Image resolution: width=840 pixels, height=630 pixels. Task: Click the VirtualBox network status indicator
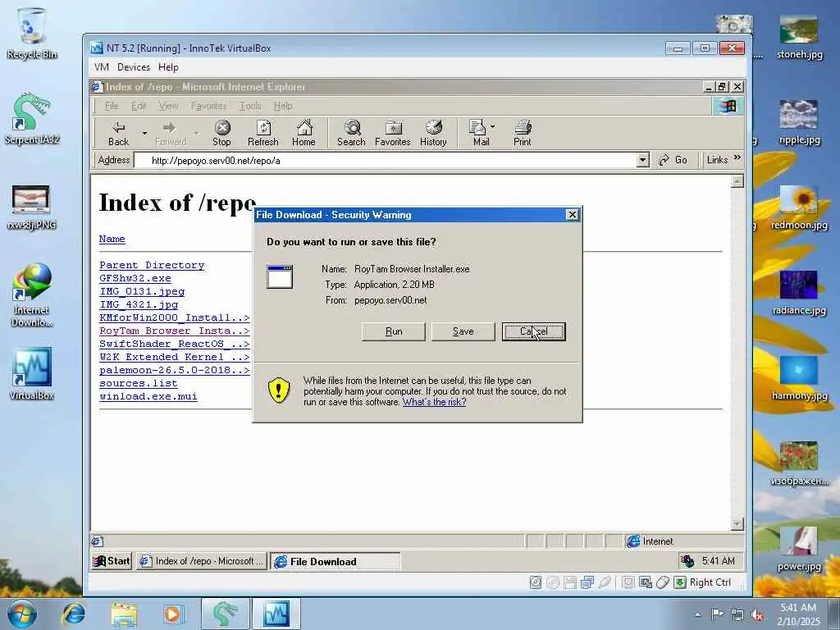[587, 582]
